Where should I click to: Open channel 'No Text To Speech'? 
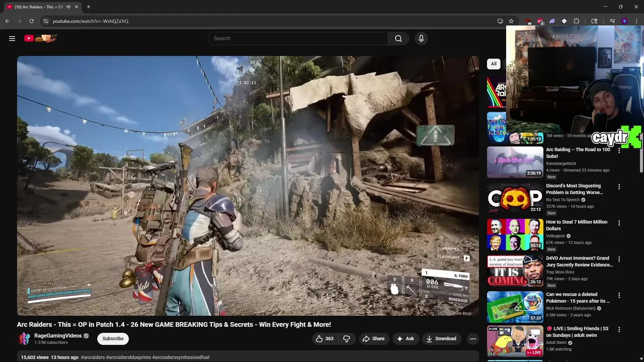pyautogui.click(x=563, y=200)
